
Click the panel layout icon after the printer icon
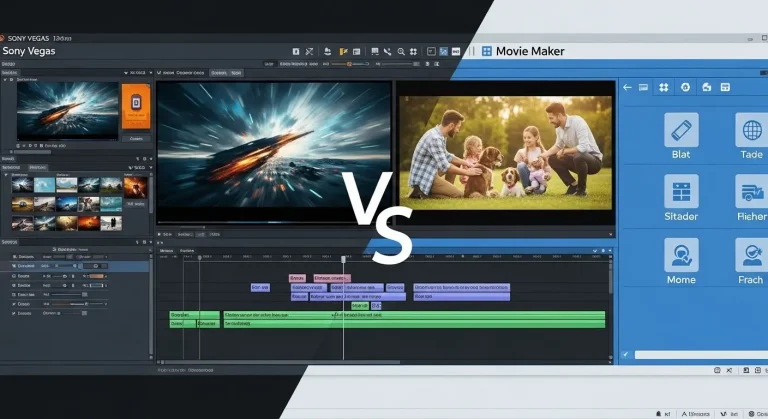click(725, 87)
